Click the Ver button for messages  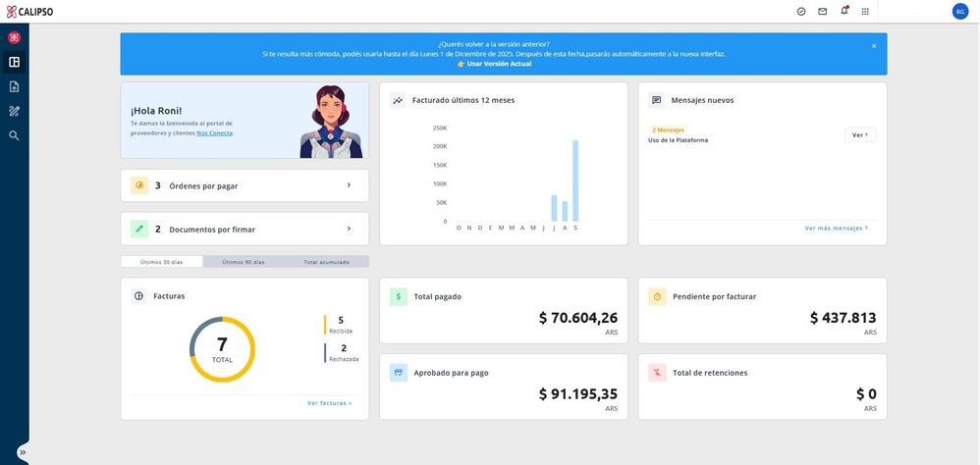coord(860,134)
